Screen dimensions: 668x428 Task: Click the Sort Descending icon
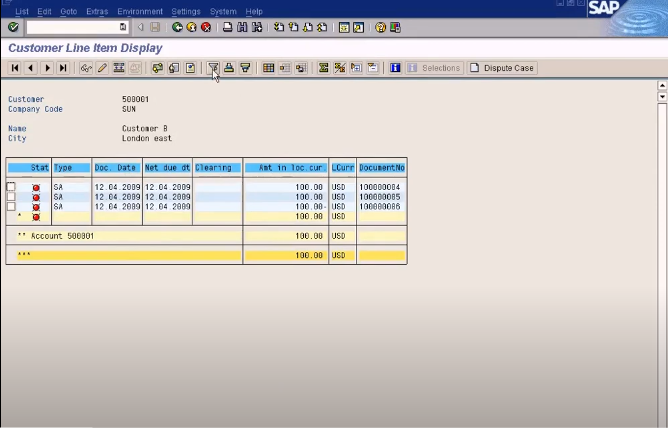(245, 68)
